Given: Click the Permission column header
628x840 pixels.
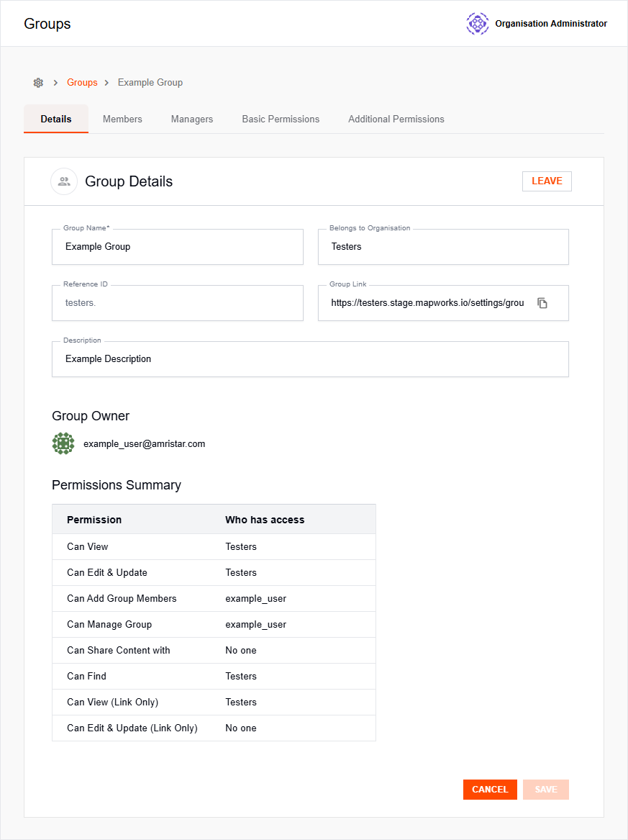Looking at the screenshot, I should [94, 520].
